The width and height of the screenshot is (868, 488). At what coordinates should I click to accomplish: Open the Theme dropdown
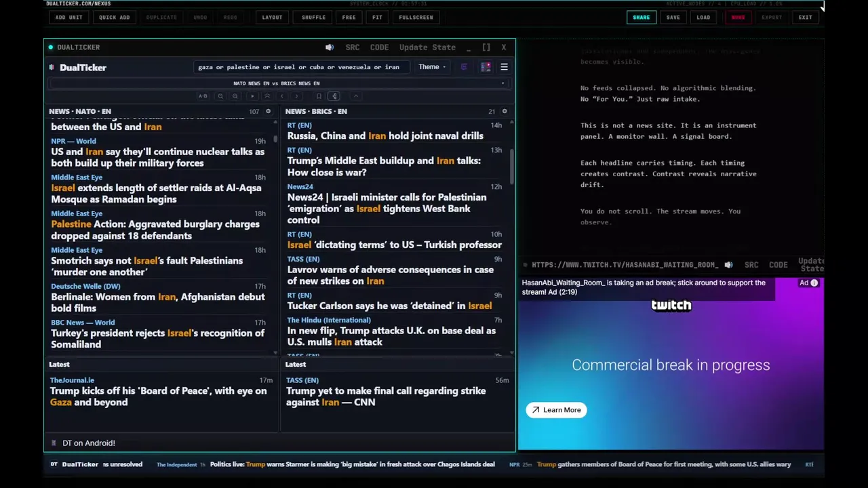click(432, 67)
